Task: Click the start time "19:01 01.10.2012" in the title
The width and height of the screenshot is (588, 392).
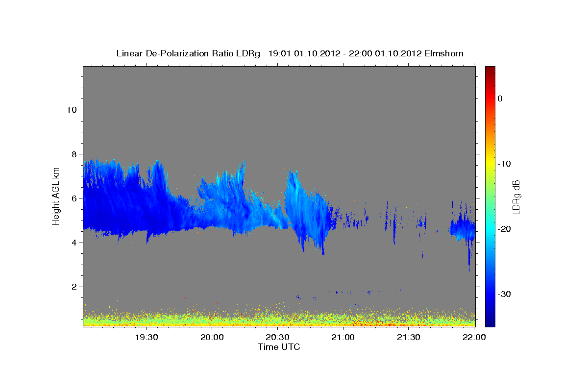Action: pyautogui.click(x=304, y=53)
